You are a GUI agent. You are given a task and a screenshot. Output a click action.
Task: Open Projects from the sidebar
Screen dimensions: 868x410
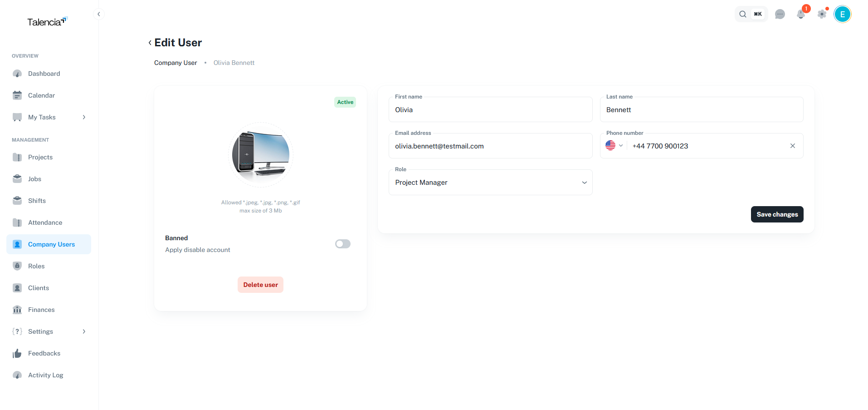pyautogui.click(x=17, y=157)
